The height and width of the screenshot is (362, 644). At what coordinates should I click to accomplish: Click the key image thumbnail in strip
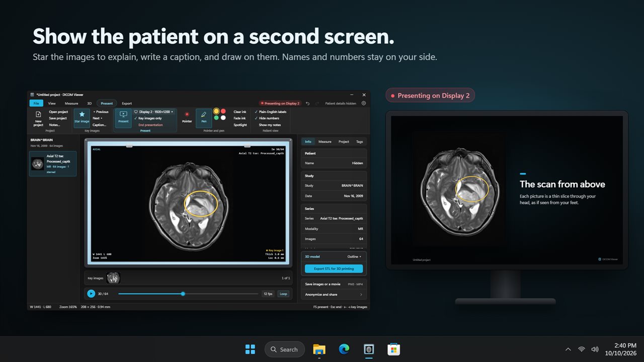[113, 278]
